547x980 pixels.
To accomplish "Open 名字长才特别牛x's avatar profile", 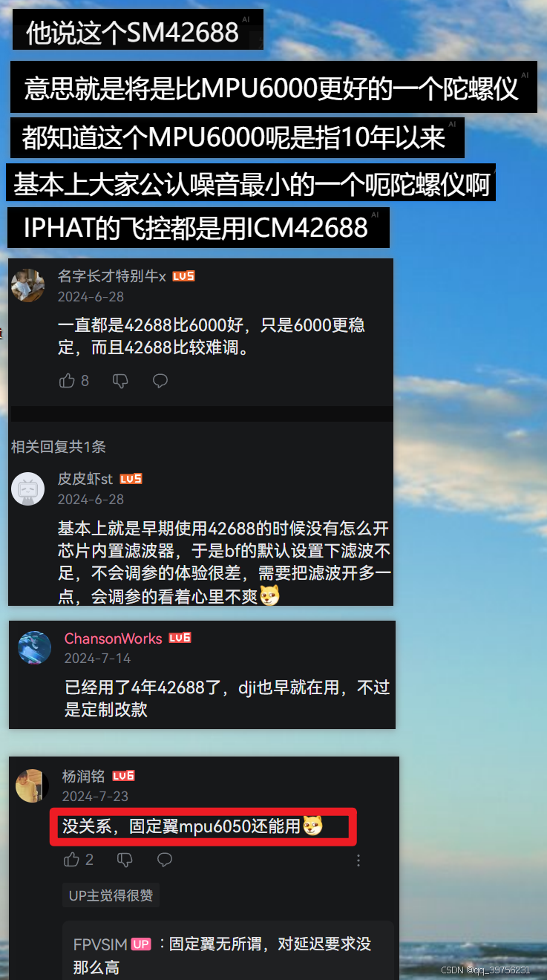I will click(x=28, y=285).
